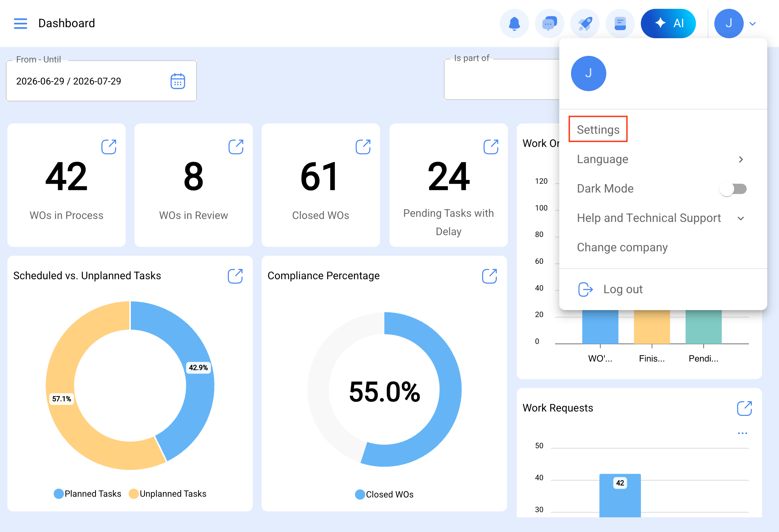Choose Change company menu entry
Screen dimensions: 779x532
pyautogui.click(x=622, y=247)
